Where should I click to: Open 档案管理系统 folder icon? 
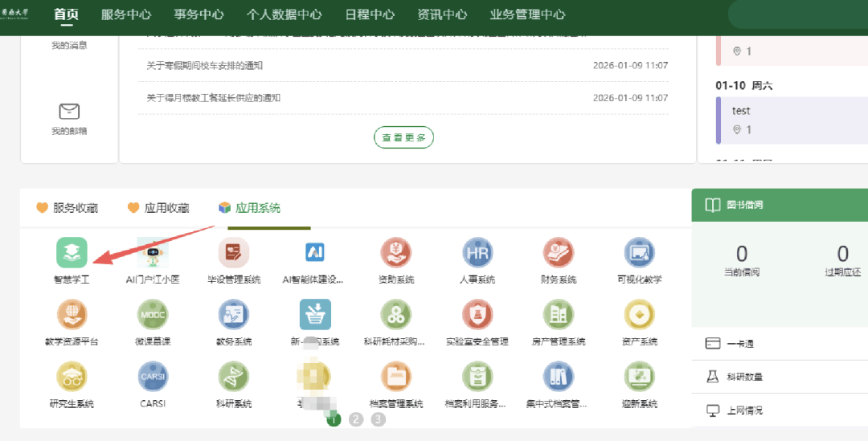395,376
